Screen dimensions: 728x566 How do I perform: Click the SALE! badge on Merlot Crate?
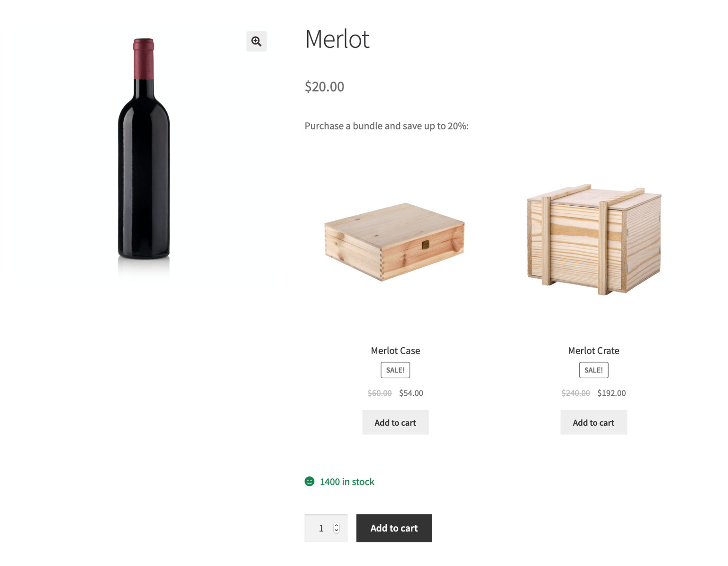593,370
